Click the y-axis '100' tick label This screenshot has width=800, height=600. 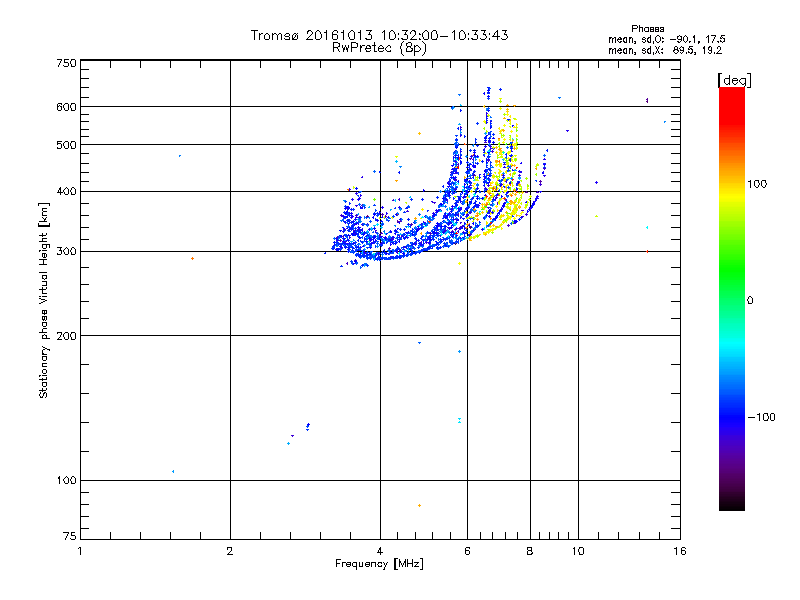tap(66, 480)
